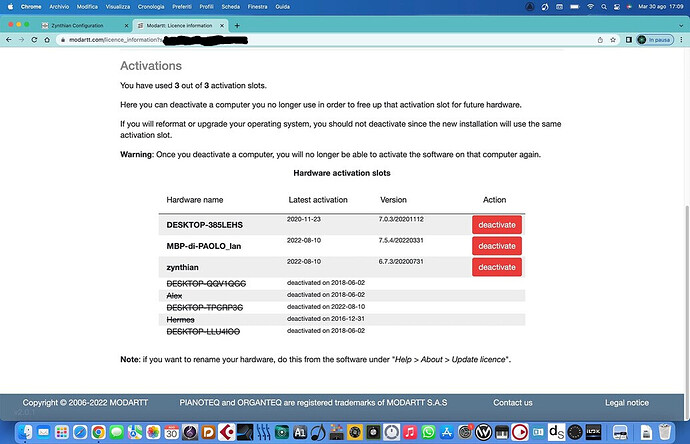690x444 pixels.
Task: Deactivate the DESKTOP-385LEHS hardware slot
Action: point(497,225)
